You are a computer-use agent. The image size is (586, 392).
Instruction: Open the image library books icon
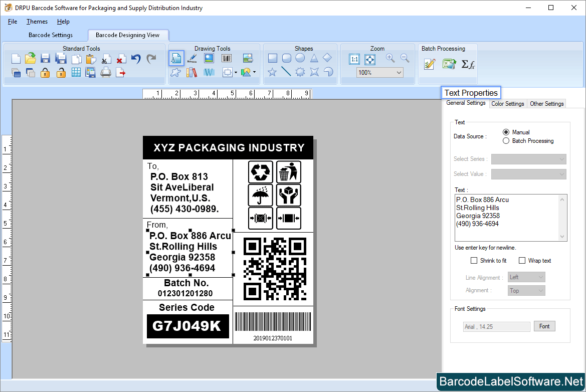coord(191,72)
